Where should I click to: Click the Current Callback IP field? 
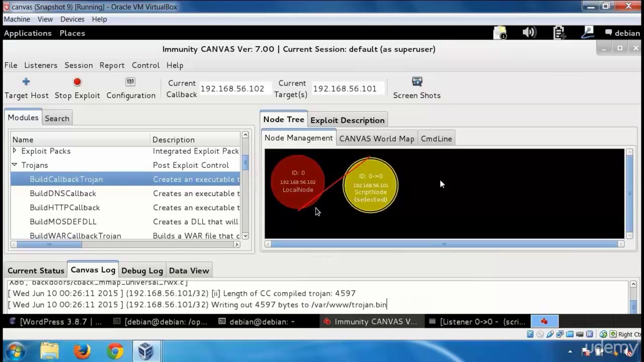click(x=234, y=88)
